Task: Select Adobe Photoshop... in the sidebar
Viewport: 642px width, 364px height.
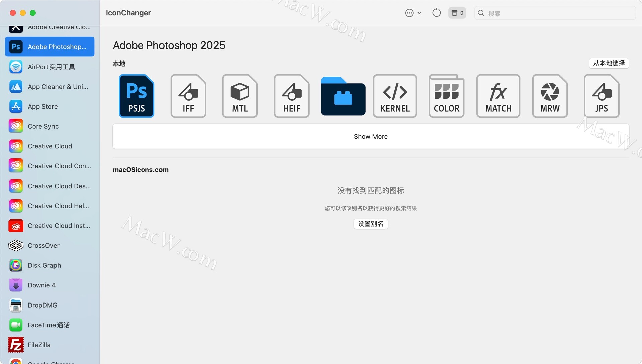Action: 49,47
